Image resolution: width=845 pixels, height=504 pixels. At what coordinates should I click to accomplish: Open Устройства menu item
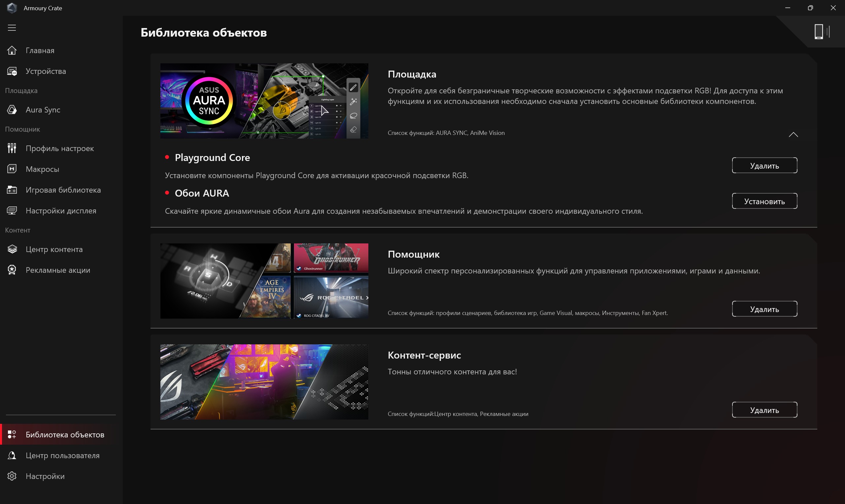coord(61,71)
